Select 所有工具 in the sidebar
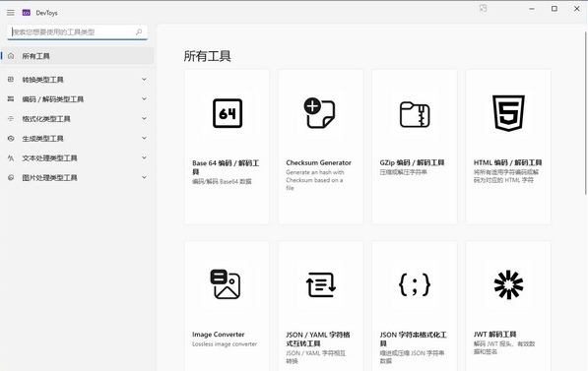 click(x=77, y=56)
